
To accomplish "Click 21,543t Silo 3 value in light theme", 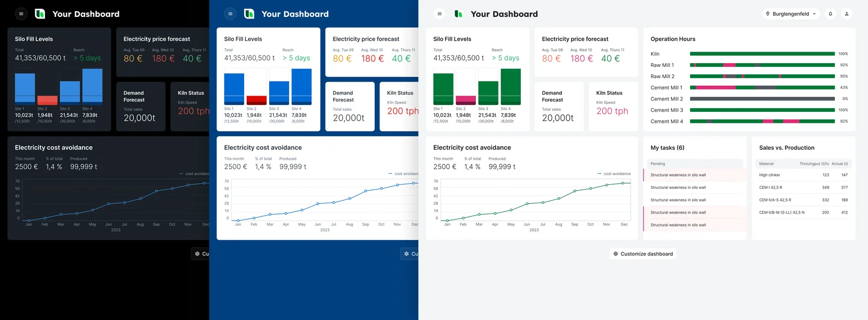I will point(487,115).
